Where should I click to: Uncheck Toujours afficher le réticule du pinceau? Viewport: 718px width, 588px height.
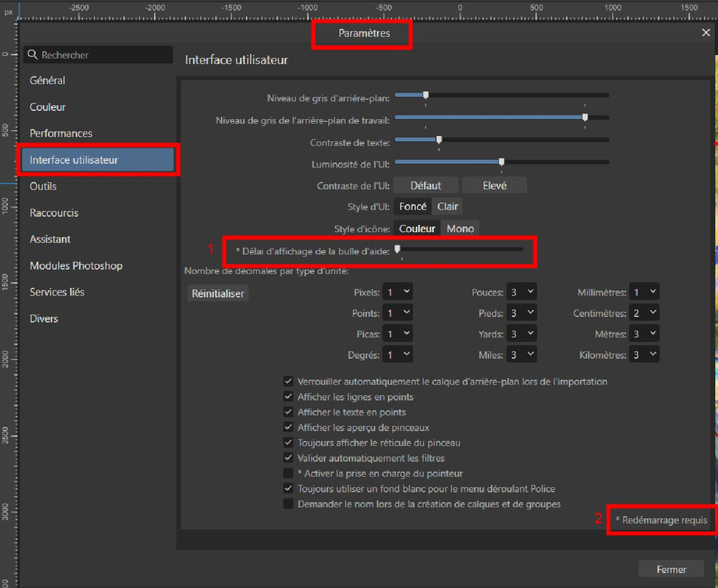pyautogui.click(x=288, y=442)
